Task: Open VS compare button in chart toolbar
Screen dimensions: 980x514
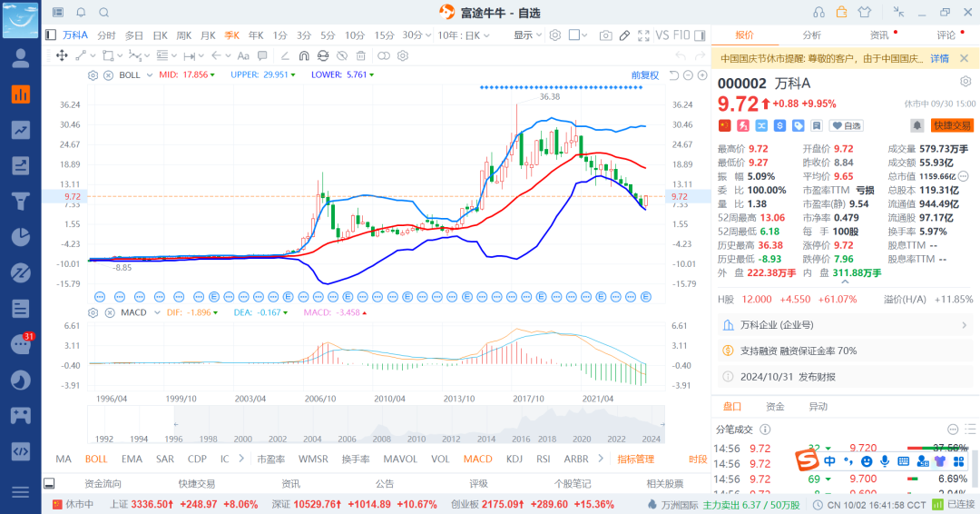Action: click(662, 35)
